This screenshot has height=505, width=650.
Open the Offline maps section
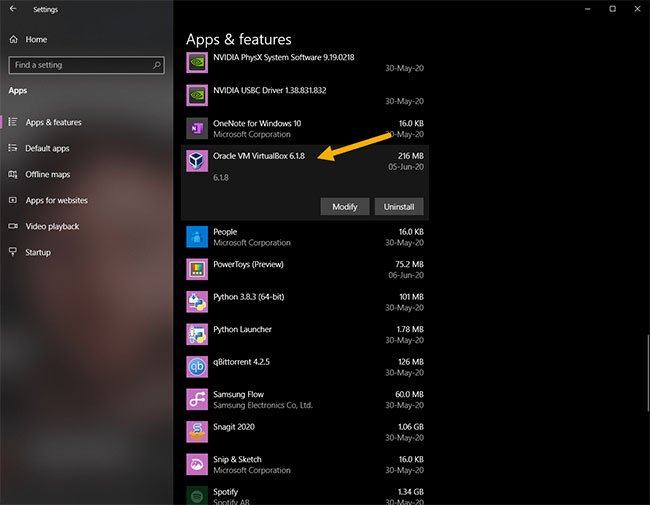pyautogui.click(x=47, y=174)
